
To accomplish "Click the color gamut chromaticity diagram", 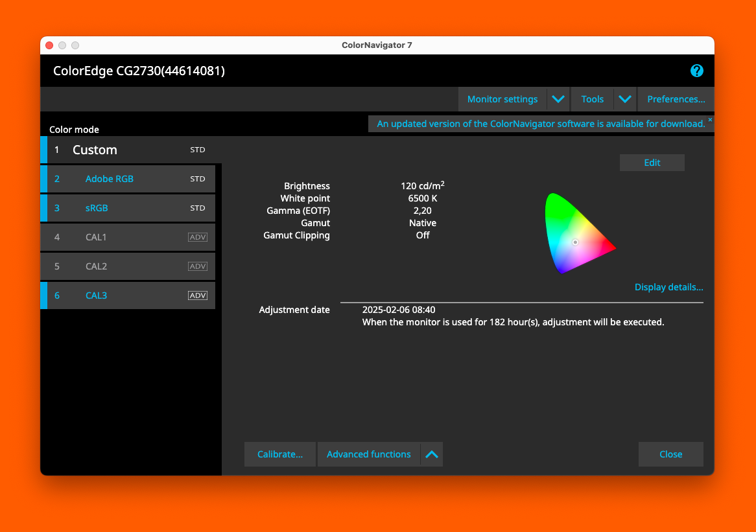I will pos(580,233).
